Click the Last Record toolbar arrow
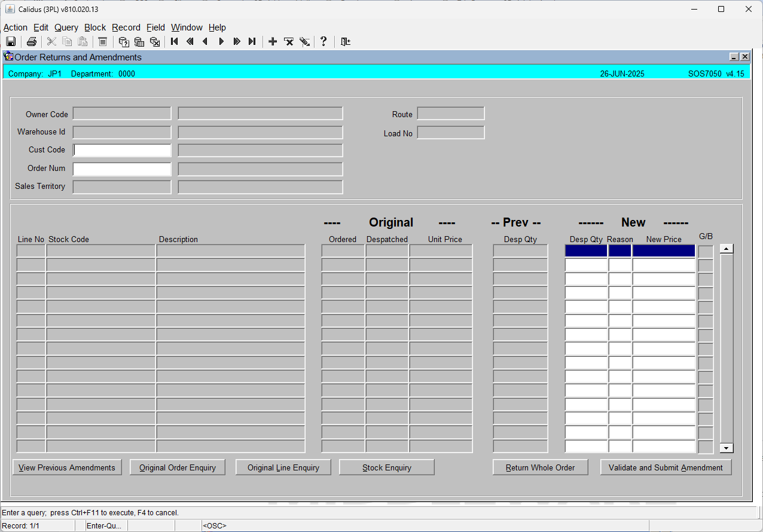763x532 pixels. click(252, 41)
